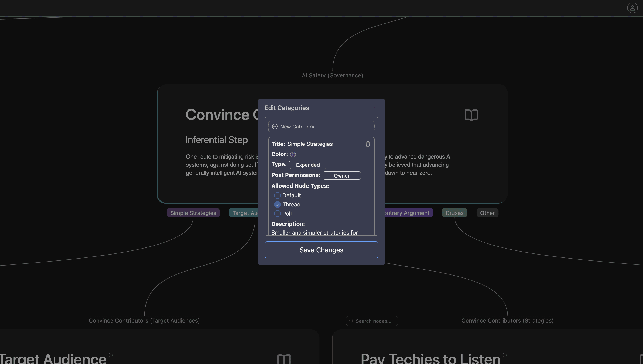Click the book icon on Convince card
Viewport: 643px width, 364px height.
coord(471,115)
